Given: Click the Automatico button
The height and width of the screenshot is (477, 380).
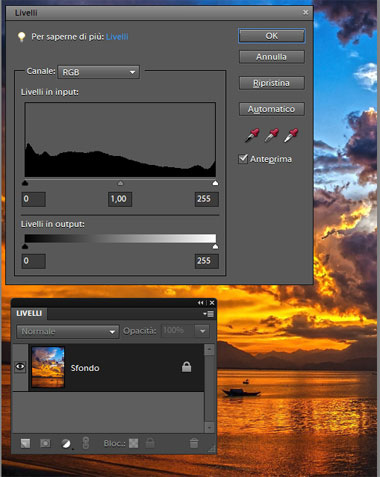Looking at the screenshot, I should 272,109.
